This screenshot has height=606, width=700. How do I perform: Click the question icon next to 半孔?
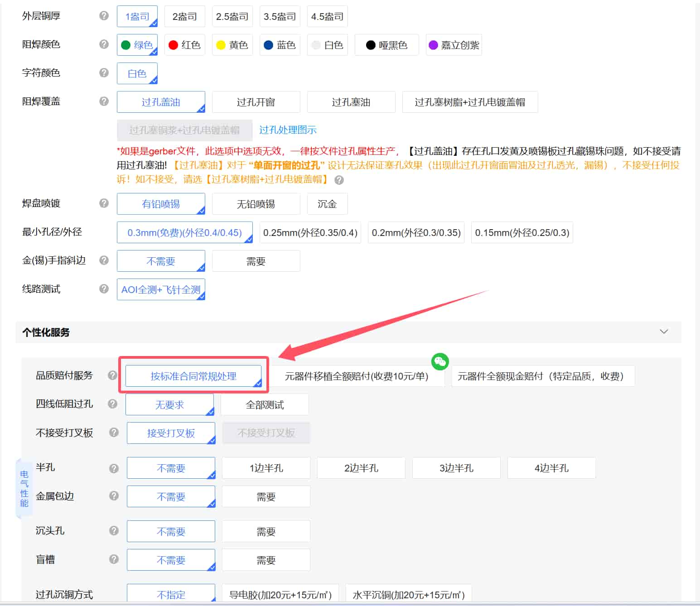pyautogui.click(x=113, y=468)
